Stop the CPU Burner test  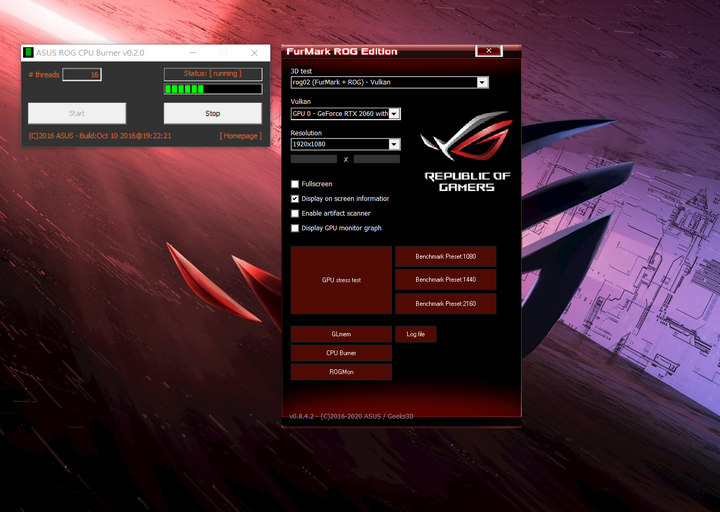pos(213,113)
